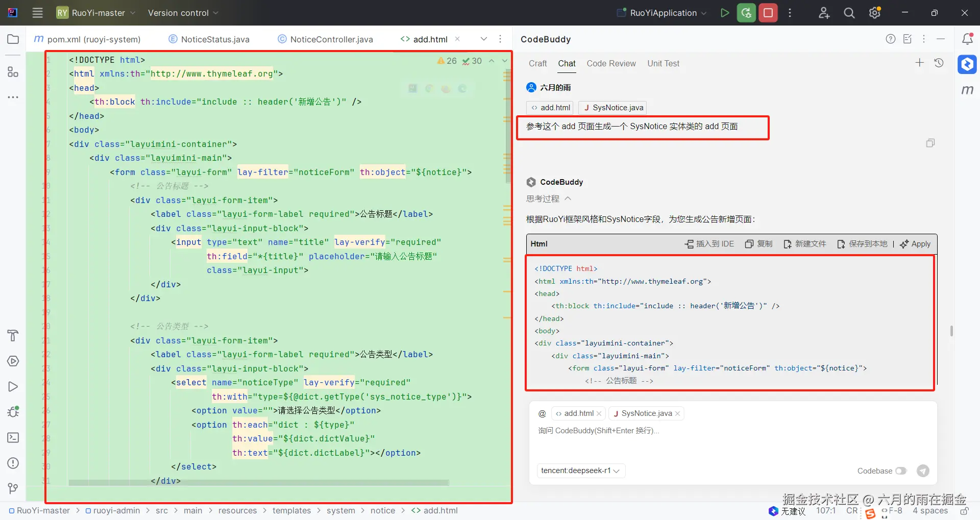Image resolution: width=980 pixels, height=520 pixels.
Task: Open the Git branch tool window
Action: (x=13, y=488)
